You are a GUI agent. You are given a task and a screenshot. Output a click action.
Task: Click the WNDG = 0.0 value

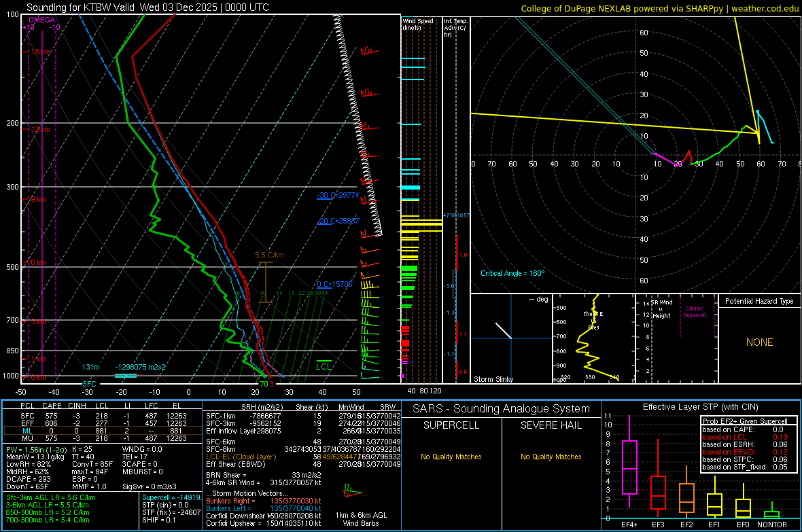[x=142, y=449]
